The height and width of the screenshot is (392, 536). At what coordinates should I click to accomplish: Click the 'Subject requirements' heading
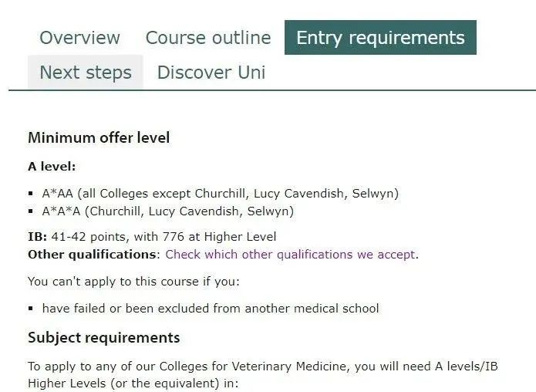(x=104, y=338)
